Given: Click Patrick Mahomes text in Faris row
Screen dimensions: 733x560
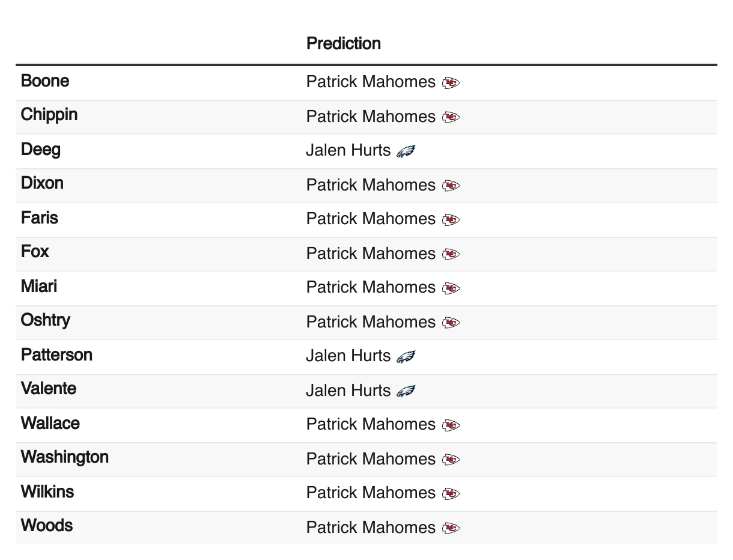Looking at the screenshot, I should (371, 219).
